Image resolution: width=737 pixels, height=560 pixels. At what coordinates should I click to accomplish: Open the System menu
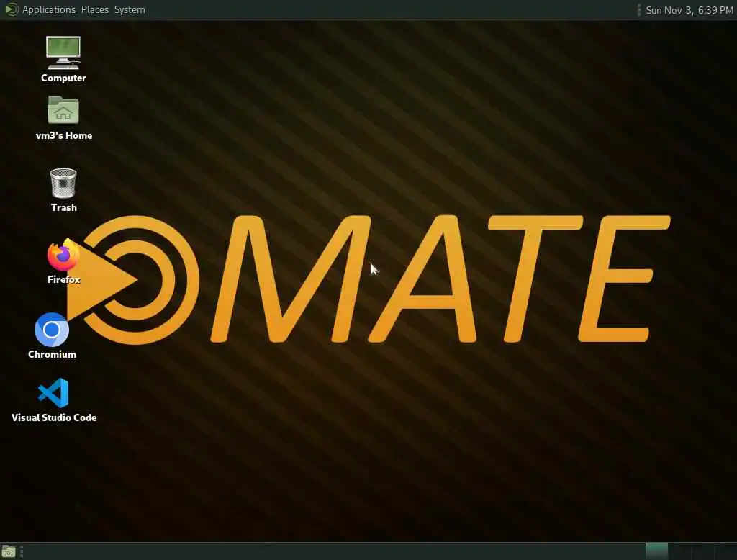tap(130, 9)
